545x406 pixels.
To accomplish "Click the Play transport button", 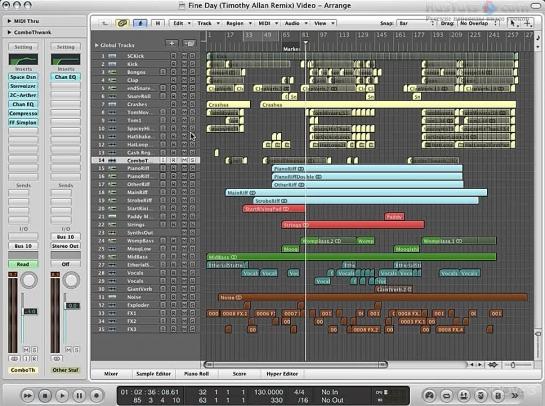I will pos(62,395).
